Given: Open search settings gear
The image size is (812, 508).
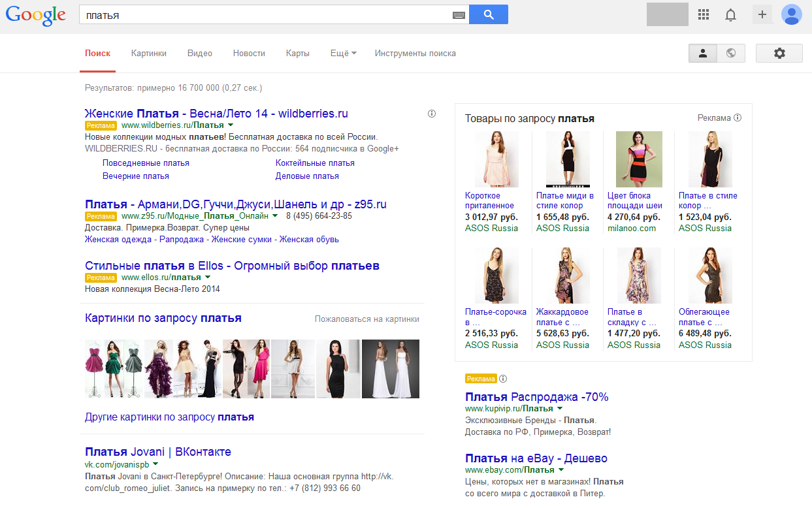Looking at the screenshot, I should 779,54.
